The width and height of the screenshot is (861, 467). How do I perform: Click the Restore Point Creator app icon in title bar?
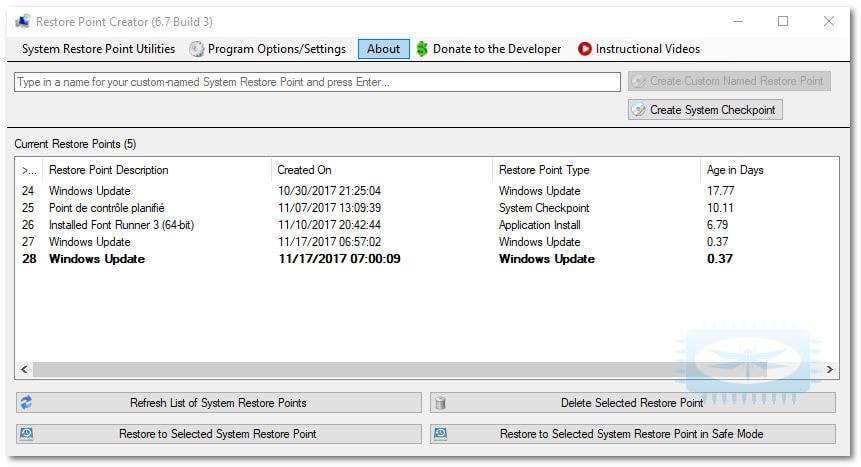pos(23,21)
